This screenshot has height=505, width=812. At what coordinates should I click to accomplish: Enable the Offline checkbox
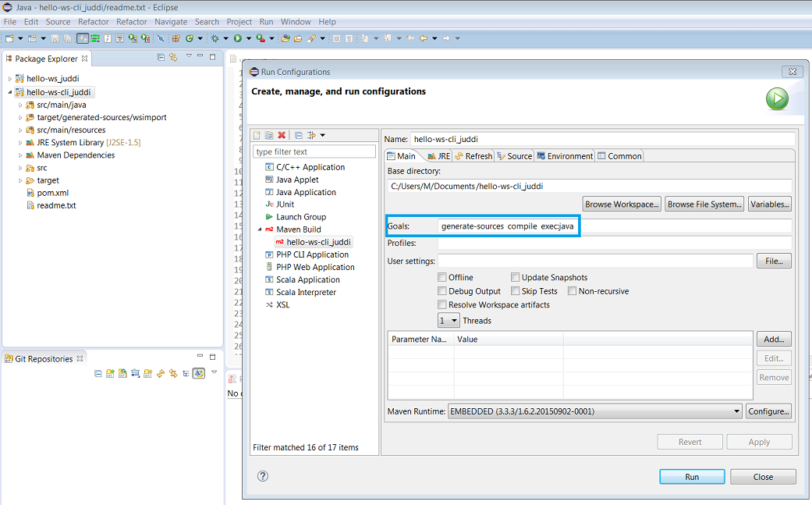pyautogui.click(x=442, y=277)
